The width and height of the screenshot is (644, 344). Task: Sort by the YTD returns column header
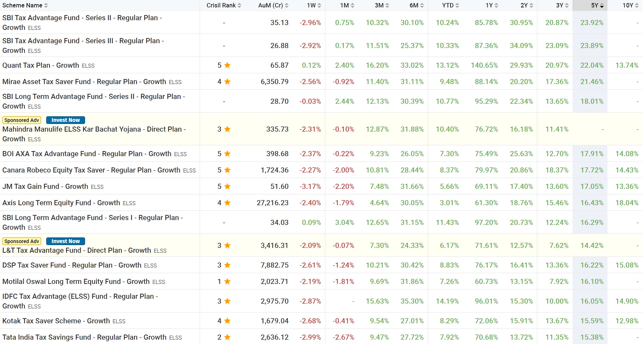448,5
